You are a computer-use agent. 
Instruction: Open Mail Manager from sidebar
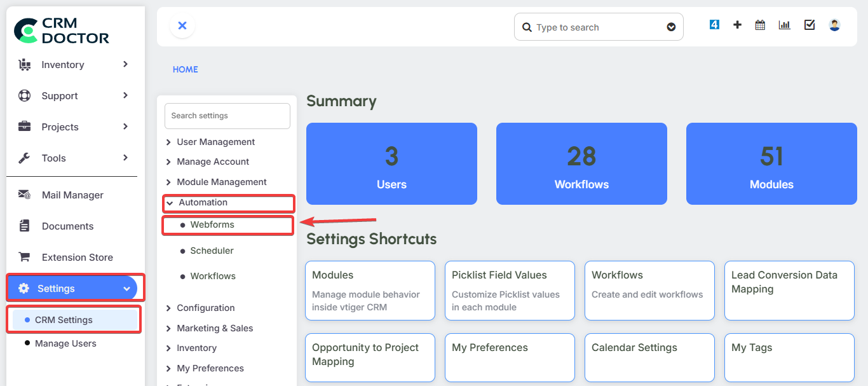pos(72,195)
